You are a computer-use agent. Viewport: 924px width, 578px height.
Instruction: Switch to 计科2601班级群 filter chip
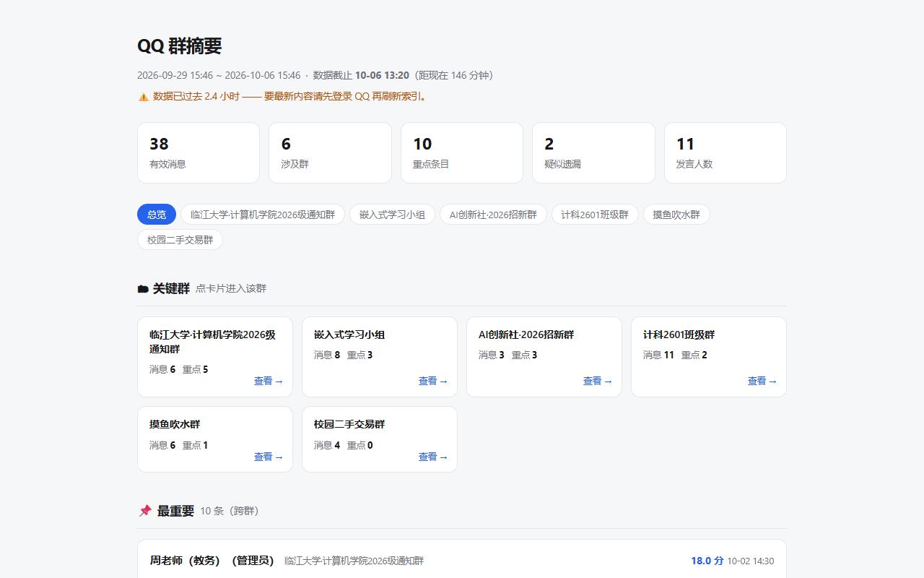tap(595, 215)
